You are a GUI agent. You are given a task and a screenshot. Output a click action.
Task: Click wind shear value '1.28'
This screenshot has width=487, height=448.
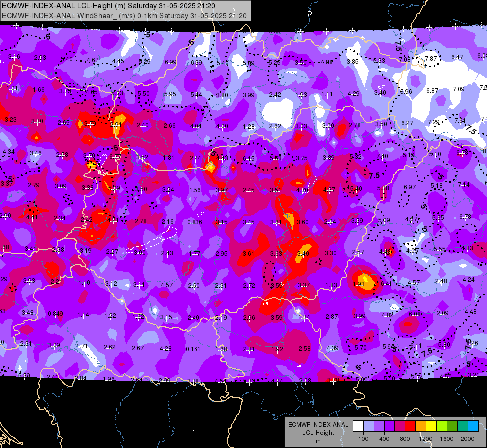click(249, 126)
